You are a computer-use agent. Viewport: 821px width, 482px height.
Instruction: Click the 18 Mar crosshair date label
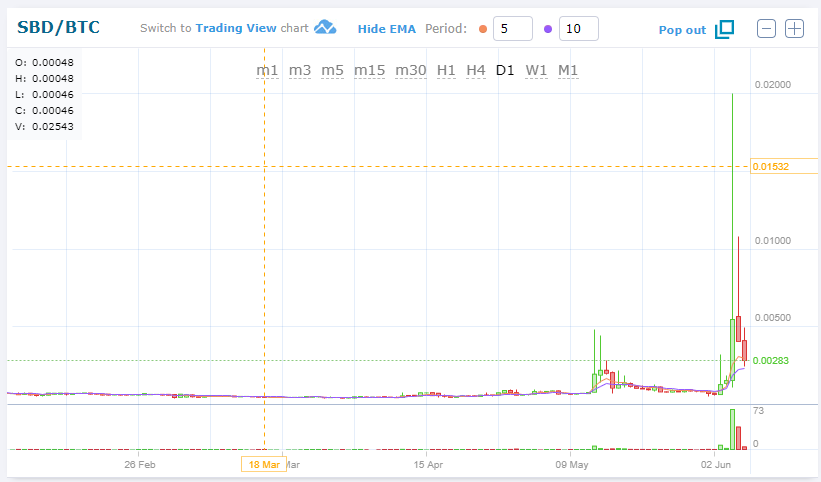[264, 464]
